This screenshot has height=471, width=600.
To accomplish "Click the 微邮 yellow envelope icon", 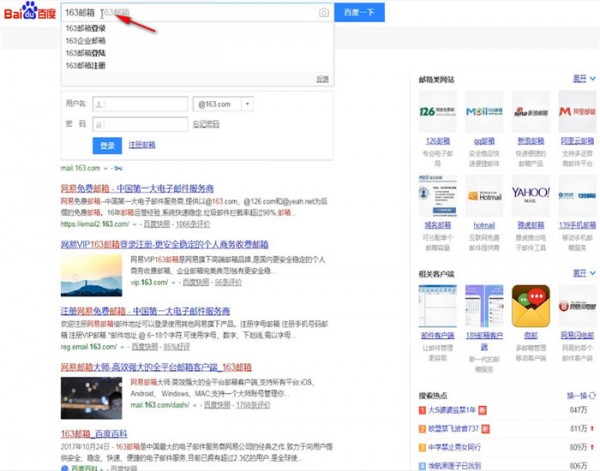I will (531, 306).
